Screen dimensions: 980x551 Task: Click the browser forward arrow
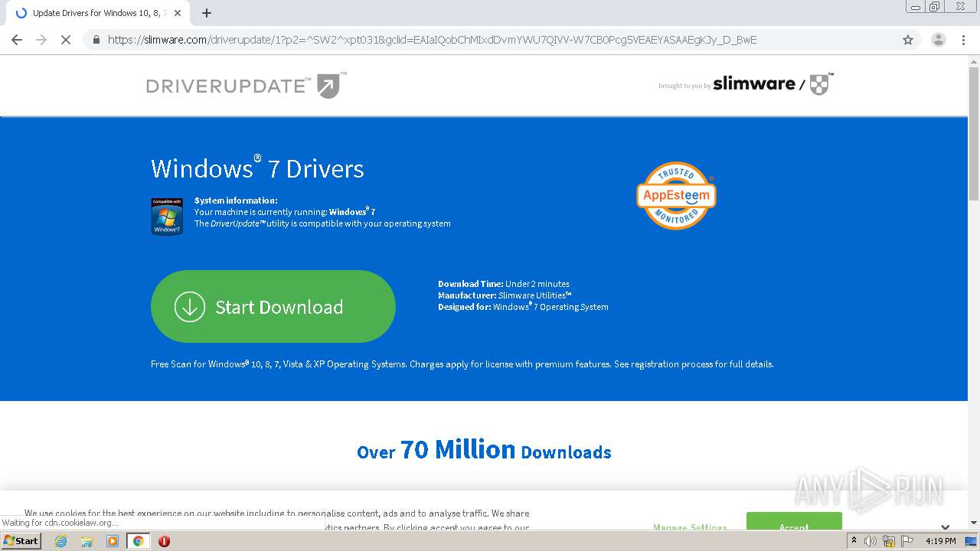[x=41, y=40]
